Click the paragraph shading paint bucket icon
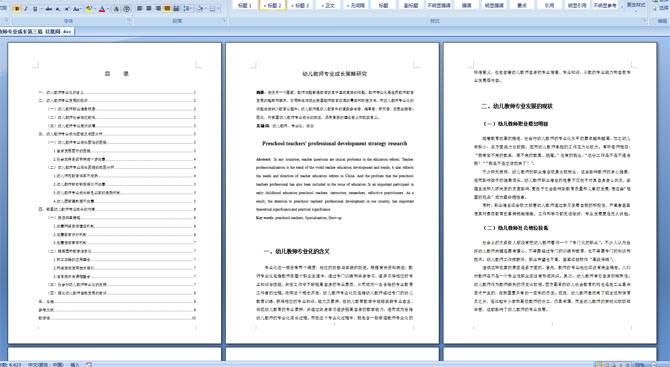Image resolution: width=670 pixels, height=367 pixels. pos(200,8)
